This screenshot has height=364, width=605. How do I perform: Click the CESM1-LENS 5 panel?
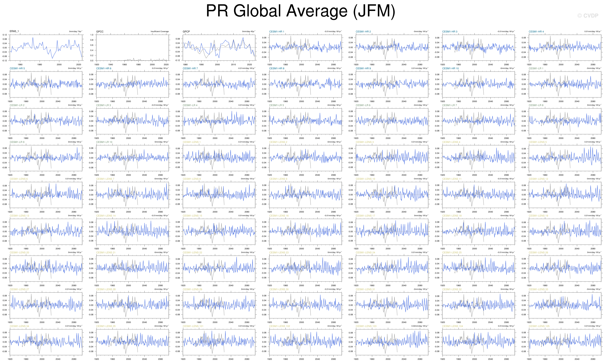tap(565, 158)
